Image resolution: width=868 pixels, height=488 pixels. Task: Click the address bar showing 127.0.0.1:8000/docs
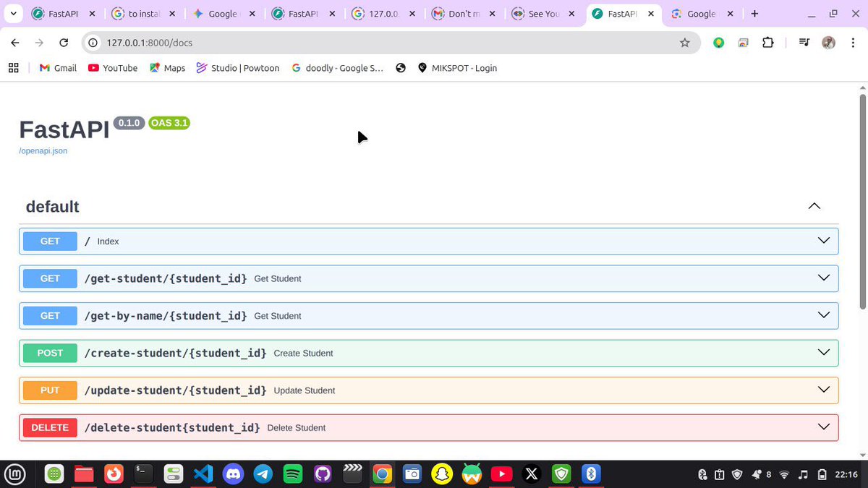pos(391,43)
